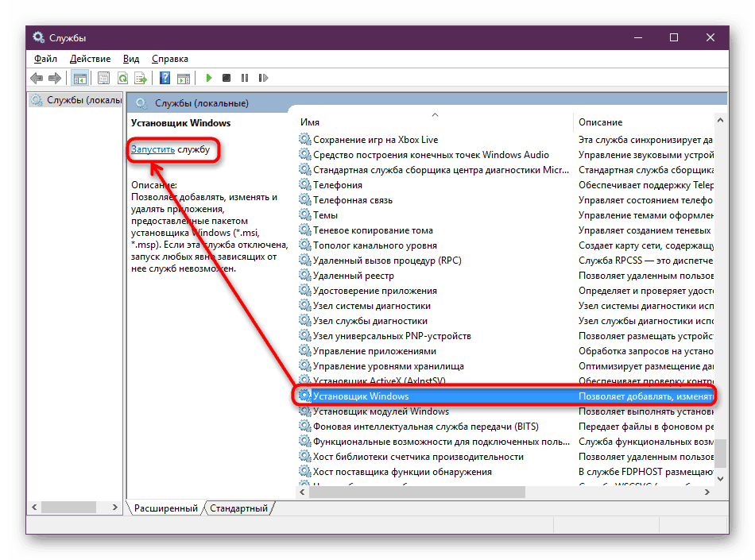Open the Действие menu
This screenshot has width=755, height=560.
[90, 59]
